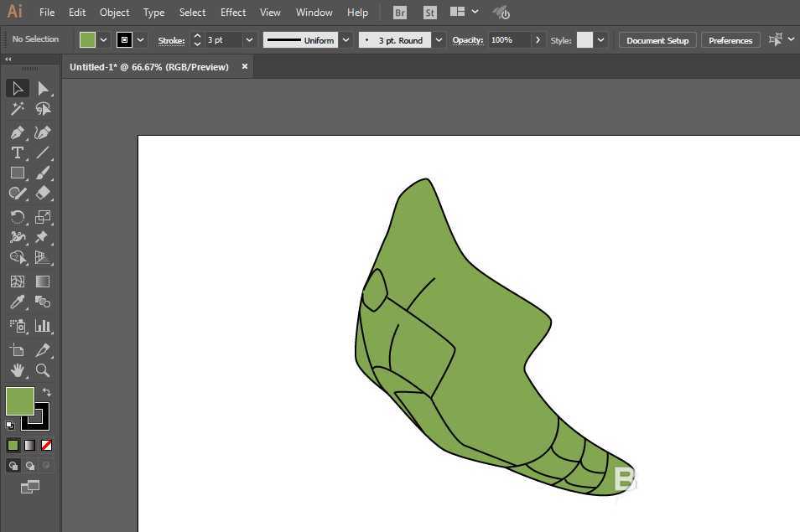The image size is (800, 532).
Task: Switch paint mode to Gradient
Action: point(30,445)
